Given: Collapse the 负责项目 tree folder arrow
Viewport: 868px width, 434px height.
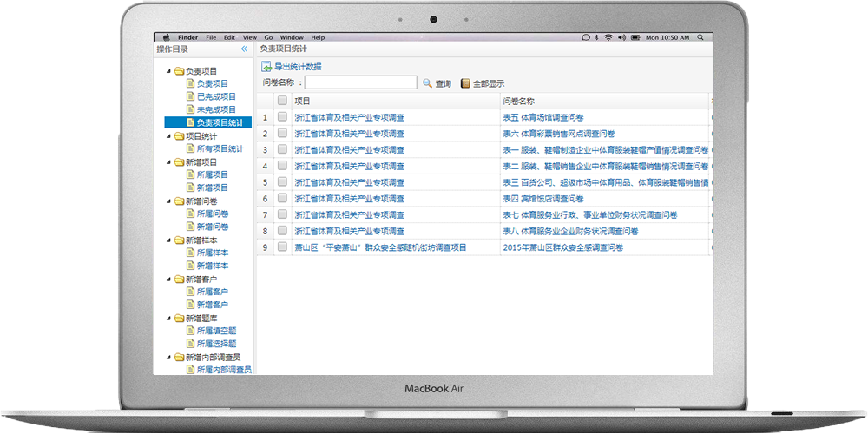Looking at the screenshot, I should (168, 71).
